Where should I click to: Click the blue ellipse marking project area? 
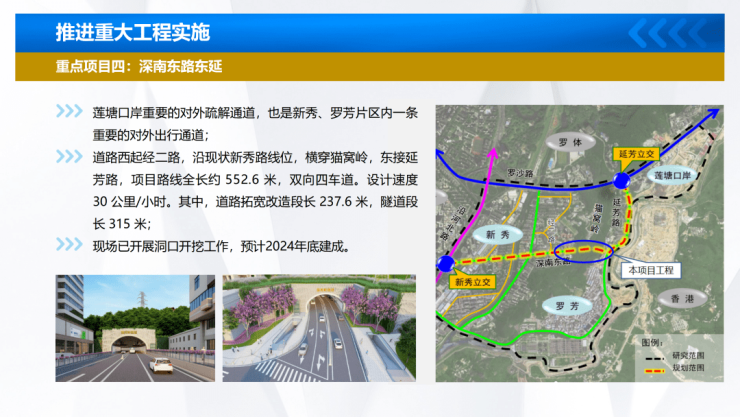(x=583, y=251)
